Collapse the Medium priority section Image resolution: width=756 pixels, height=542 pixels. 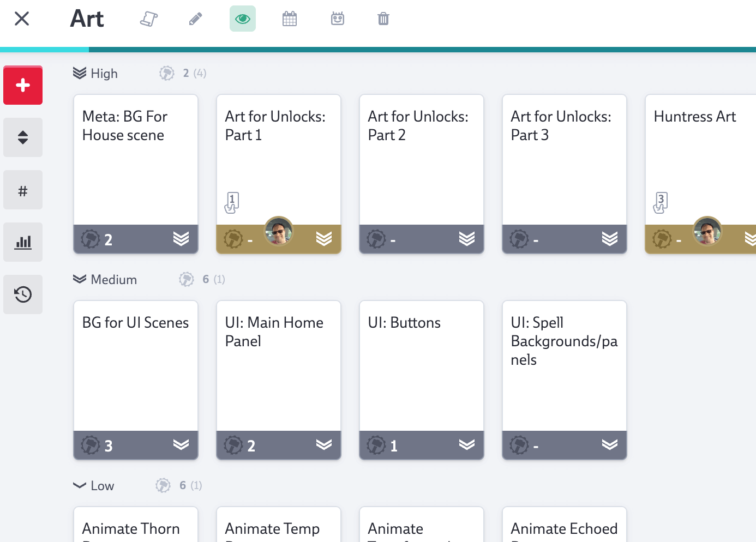click(79, 279)
